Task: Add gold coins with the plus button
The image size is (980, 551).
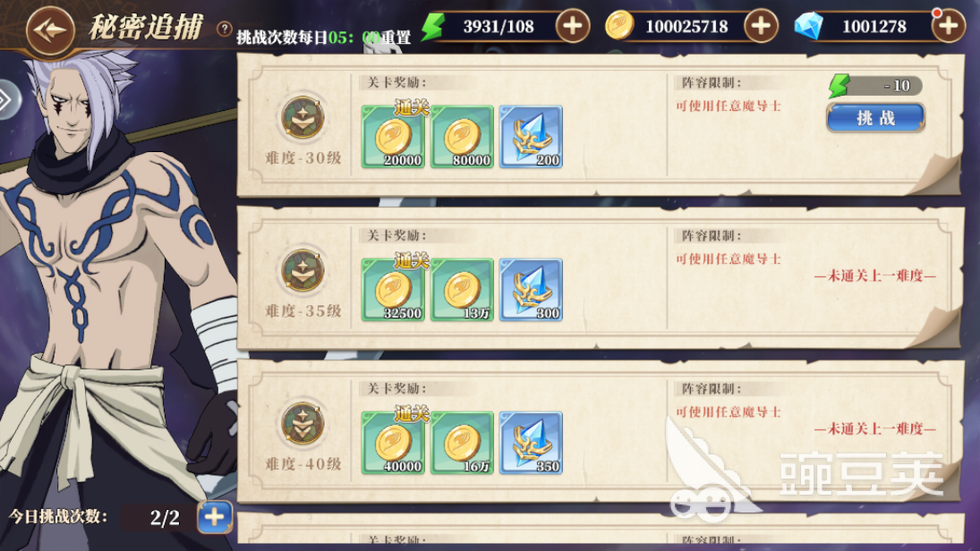Action: pos(761,26)
